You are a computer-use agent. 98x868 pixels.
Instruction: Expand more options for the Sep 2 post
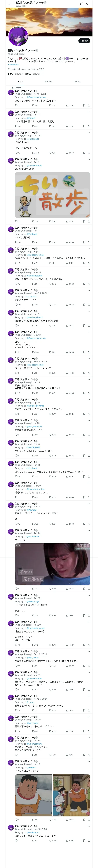[x=89, y=249]
